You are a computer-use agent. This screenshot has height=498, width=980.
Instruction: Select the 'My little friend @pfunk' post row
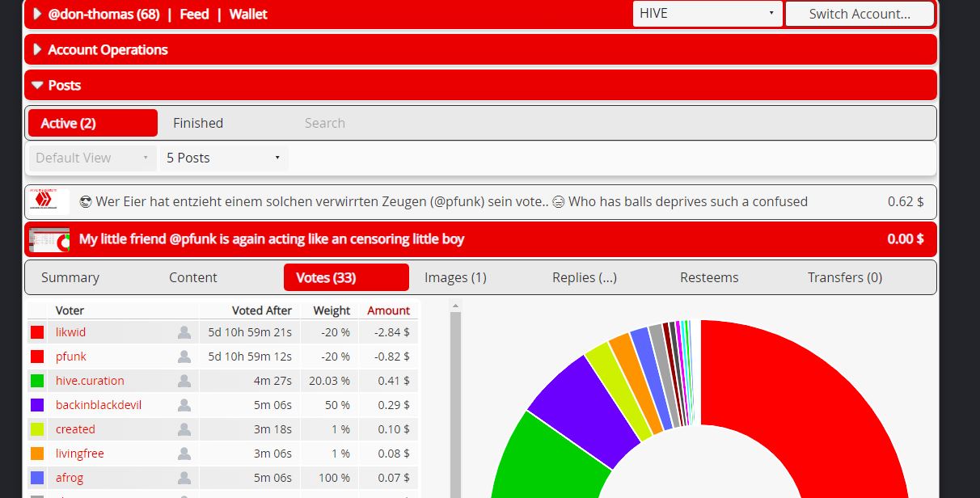tap(480, 239)
